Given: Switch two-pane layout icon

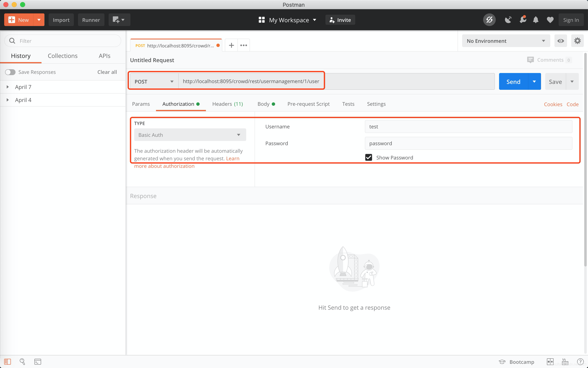Looking at the screenshot, I should [550, 362].
